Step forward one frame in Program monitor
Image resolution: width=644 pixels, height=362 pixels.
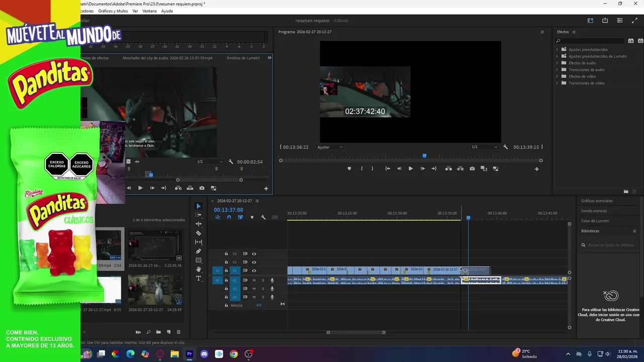click(x=423, y=169)
